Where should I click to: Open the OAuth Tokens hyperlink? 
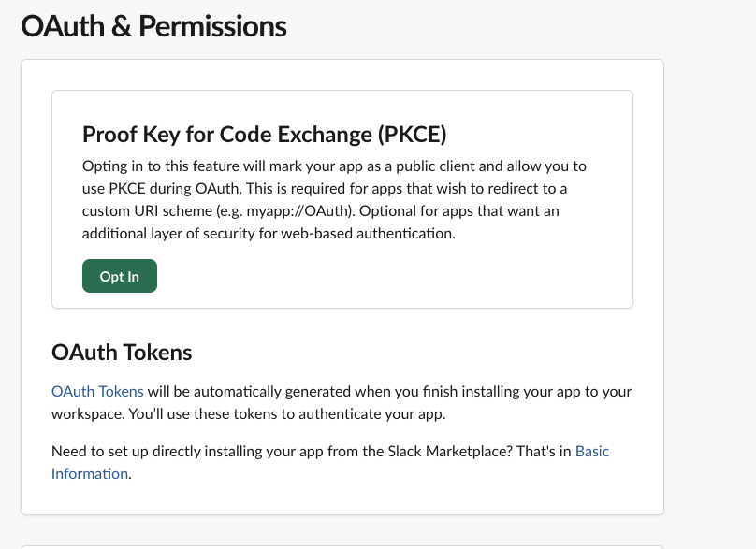[97, 391]
